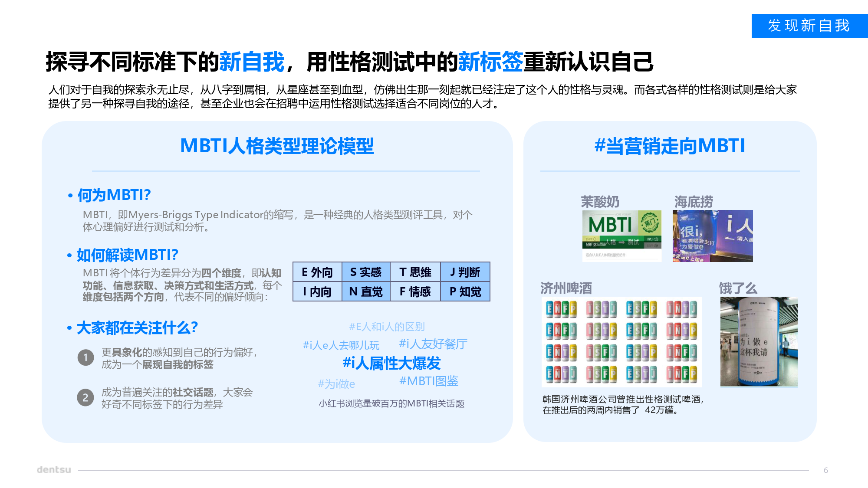
Task: Click the dentsu logo in footer
Action: (x=54, y=470)
